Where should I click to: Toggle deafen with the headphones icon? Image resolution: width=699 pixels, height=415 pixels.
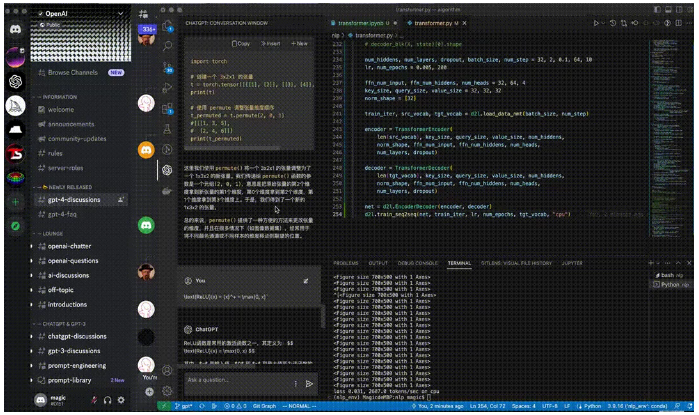coord(106,400)
